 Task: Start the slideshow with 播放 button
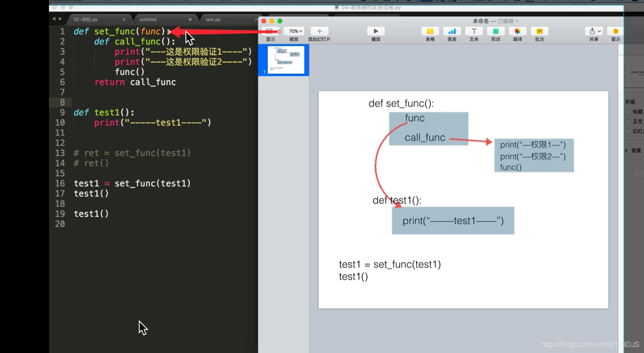pos(376,31)
